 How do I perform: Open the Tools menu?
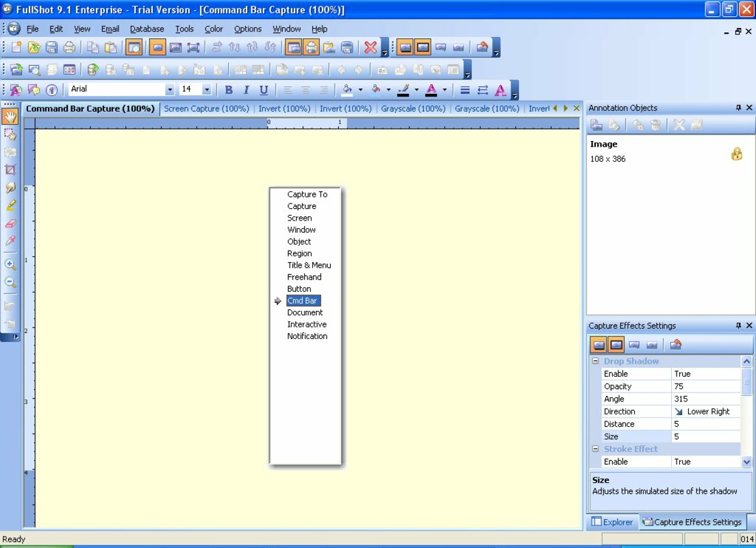coord(184,29)
